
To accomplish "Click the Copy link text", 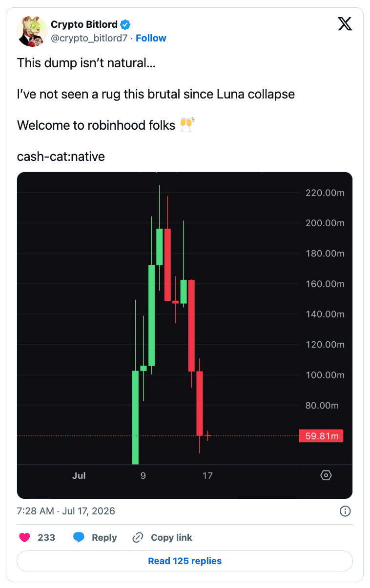I will pyautogui.click(x=171, y=537).
